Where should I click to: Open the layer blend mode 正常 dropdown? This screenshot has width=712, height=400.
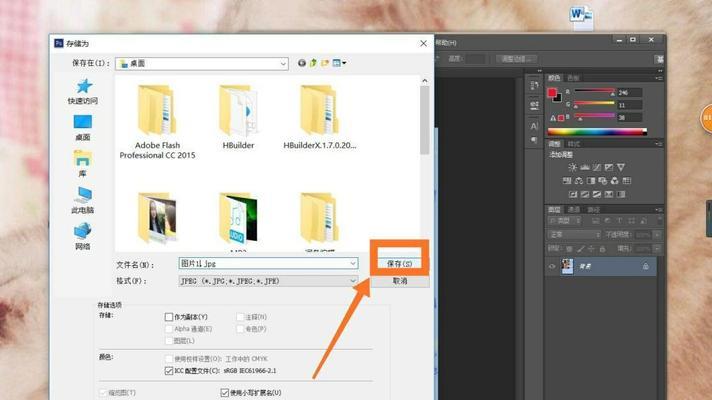[x=574, y=235]
